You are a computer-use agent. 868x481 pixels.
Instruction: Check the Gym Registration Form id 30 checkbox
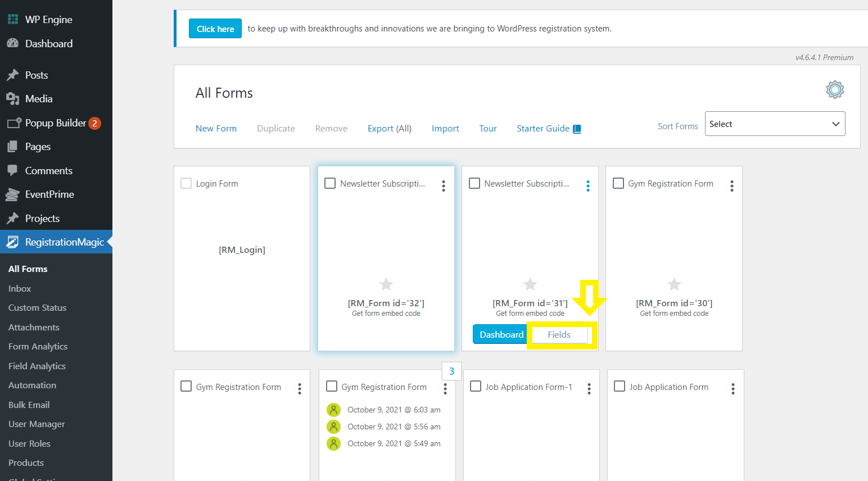[x=618, y=183]
